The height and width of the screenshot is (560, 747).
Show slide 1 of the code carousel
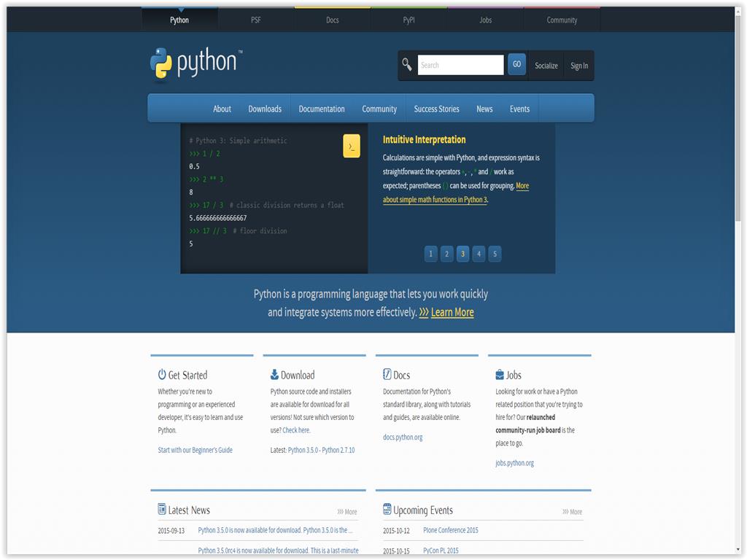click(x=430, y=254)
